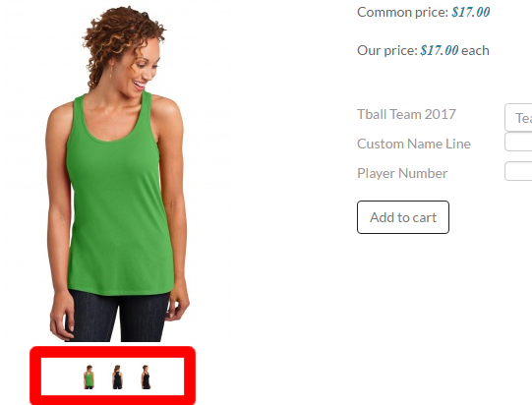View the black tank top back-view thumbnail
532x405 pixels.
click(x=117, y=376)
